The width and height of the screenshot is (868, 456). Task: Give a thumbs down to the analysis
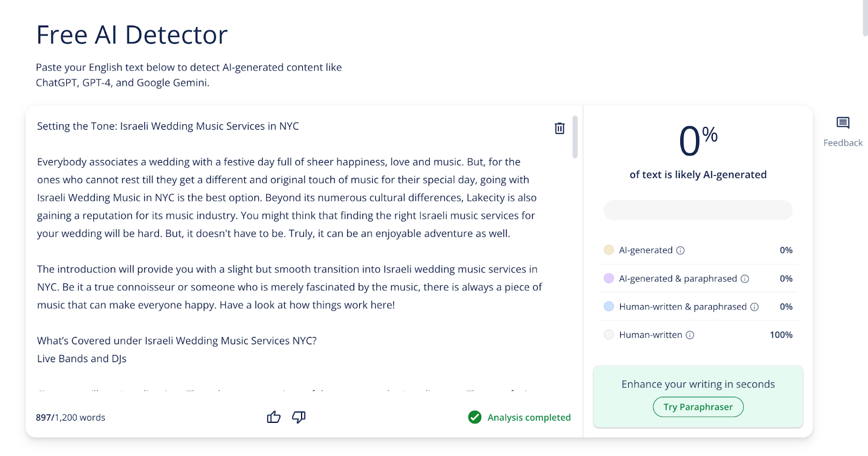[x=299, y=417]
